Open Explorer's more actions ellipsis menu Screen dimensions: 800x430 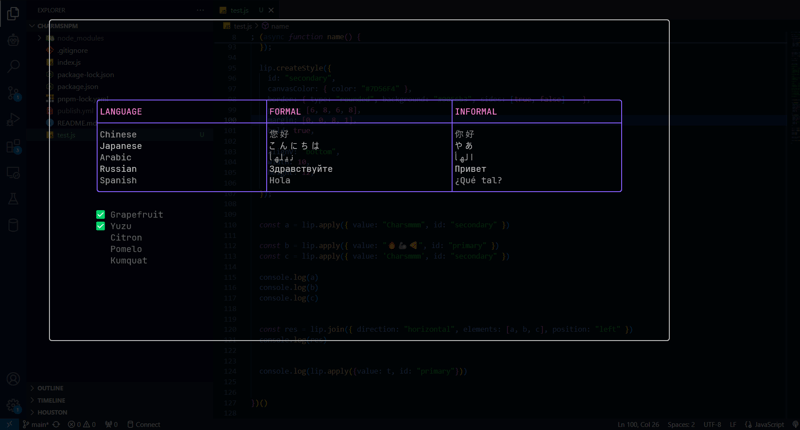point(201,10)
